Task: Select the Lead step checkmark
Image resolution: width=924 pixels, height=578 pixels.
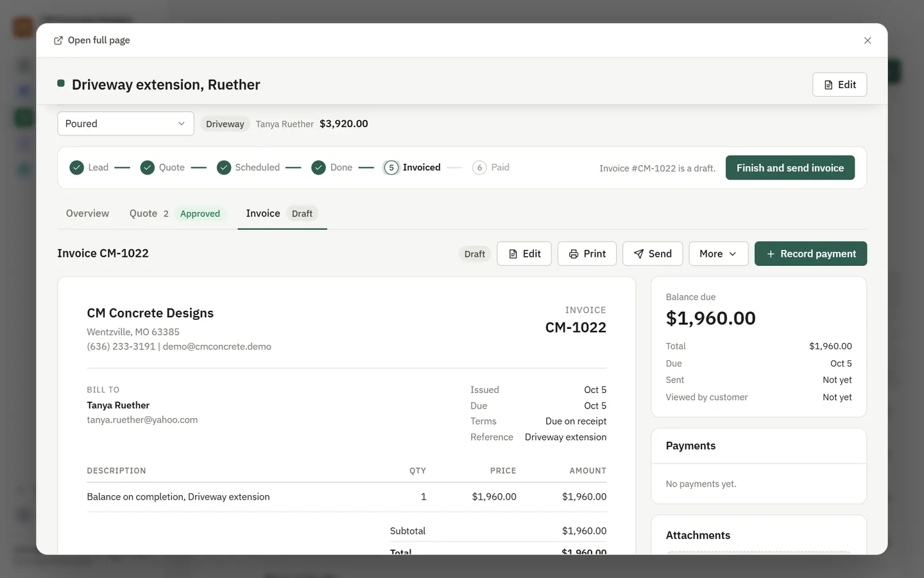Action: coord(76,168)
